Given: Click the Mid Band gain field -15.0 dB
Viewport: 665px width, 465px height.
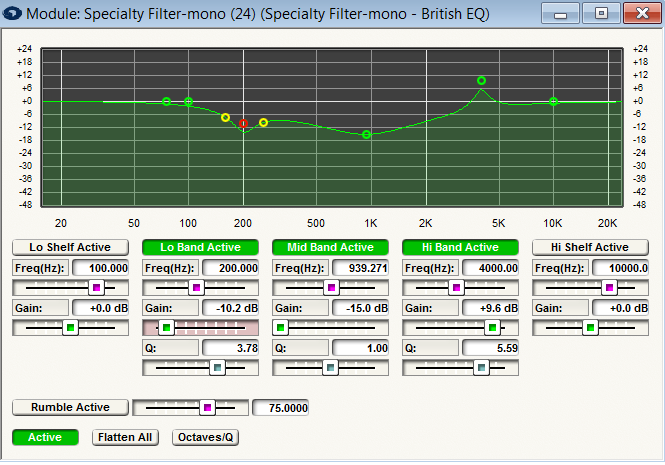Looking at the screenshot, I should [360, 308].
